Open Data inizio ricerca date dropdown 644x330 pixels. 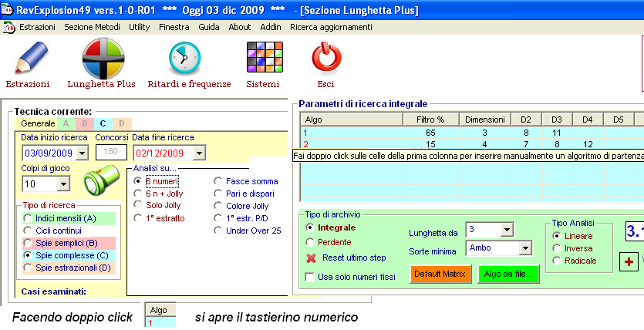pyautogui.click(x=83, y=153)
